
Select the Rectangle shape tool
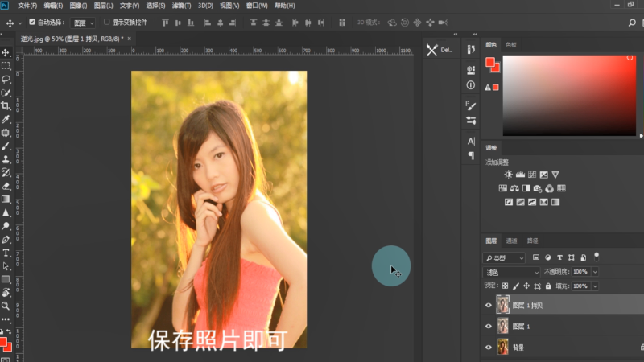point(6,279)
